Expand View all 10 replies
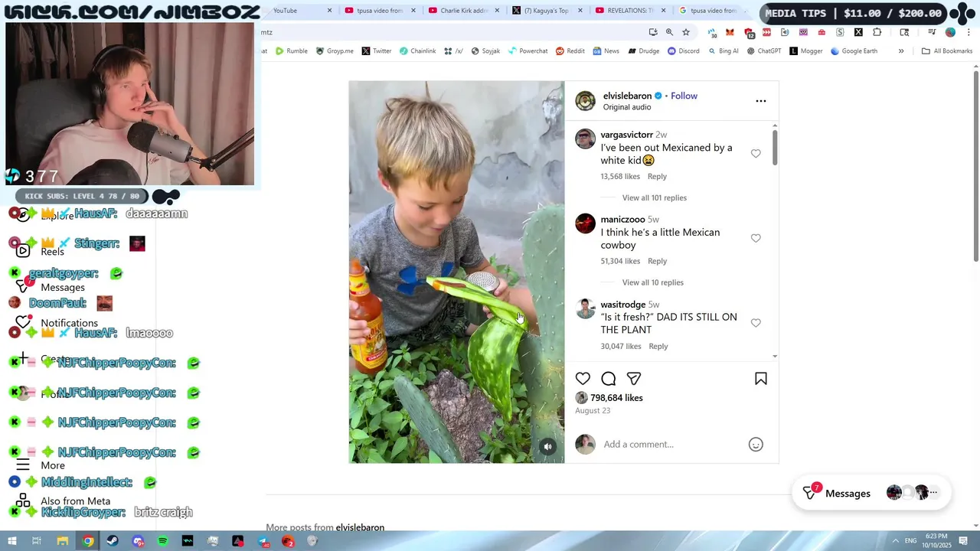The height and width of the screenshot is (551, 980). 653,282
